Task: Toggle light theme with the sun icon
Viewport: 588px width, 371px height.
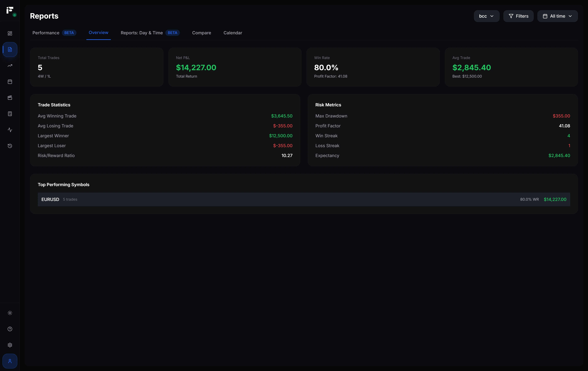Action: [10, 313]
